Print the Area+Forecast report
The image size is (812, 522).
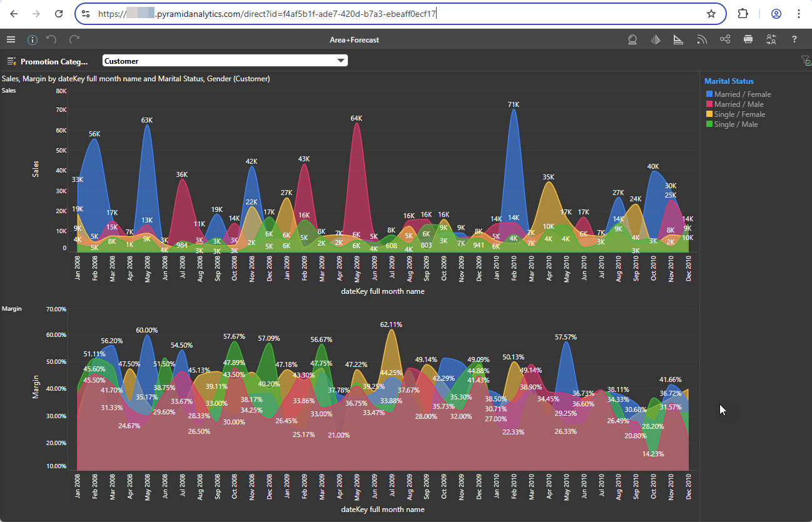(x=748, y=39)
